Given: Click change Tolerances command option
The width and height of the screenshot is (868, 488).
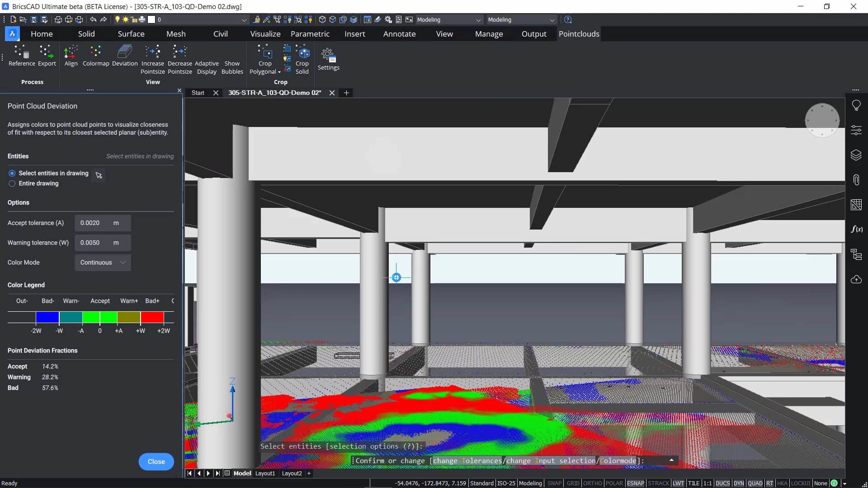Looking at the screenshot, I should 467,461.
